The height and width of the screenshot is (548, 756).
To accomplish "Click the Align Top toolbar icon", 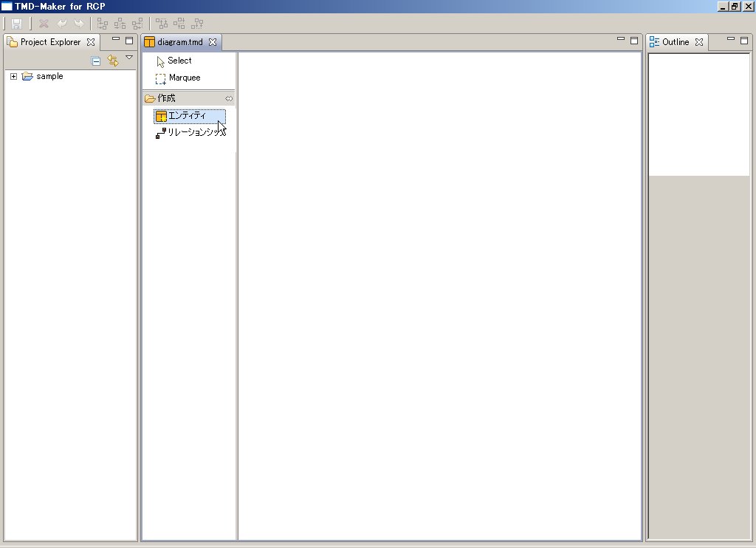I will coord(162,24).
